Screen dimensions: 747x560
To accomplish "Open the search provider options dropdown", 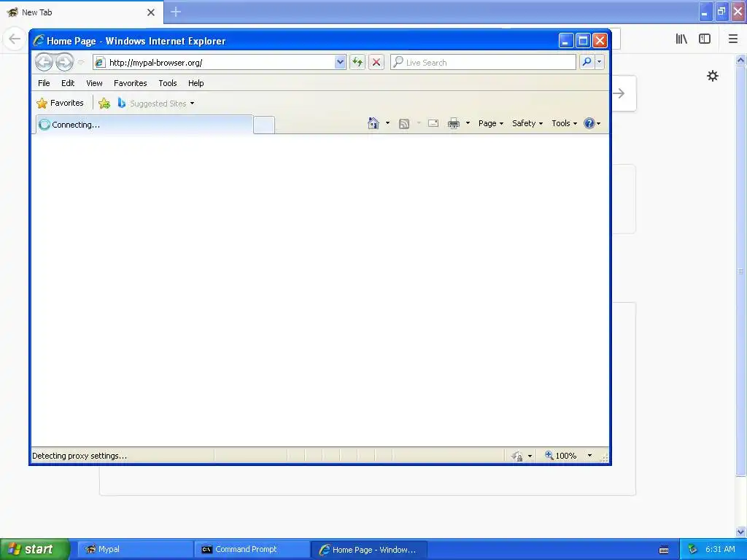I will [600, 63].
